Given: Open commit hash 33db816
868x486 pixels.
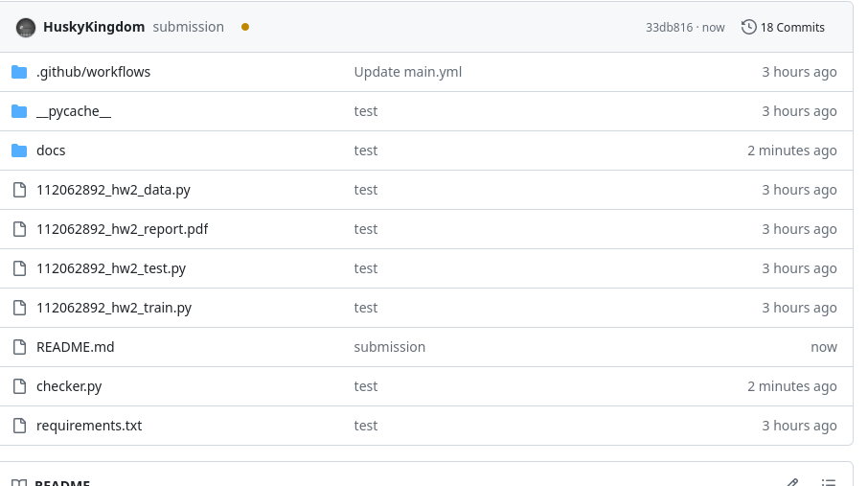Looking at the screenshot, I should coord(670,28).
